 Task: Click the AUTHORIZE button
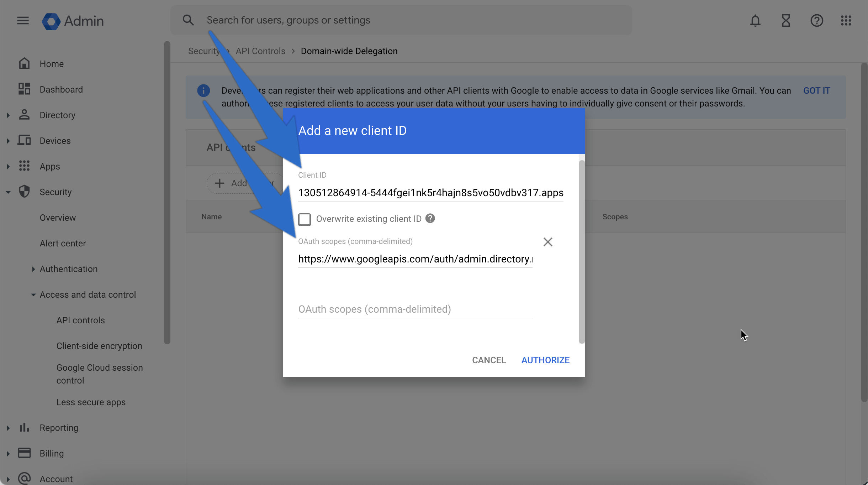pyautogui.click(x=545, y=360)
